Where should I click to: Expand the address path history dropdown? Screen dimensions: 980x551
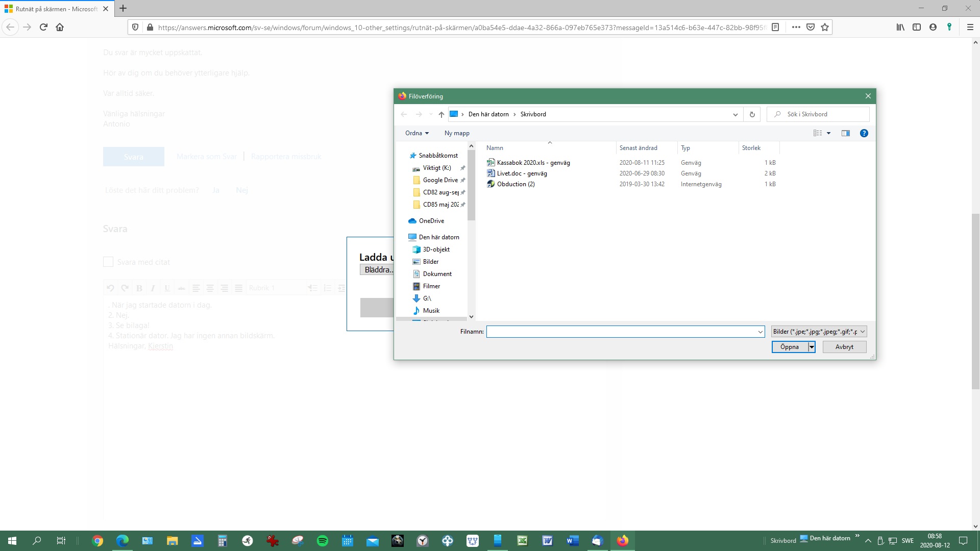[x=735, y=114]
